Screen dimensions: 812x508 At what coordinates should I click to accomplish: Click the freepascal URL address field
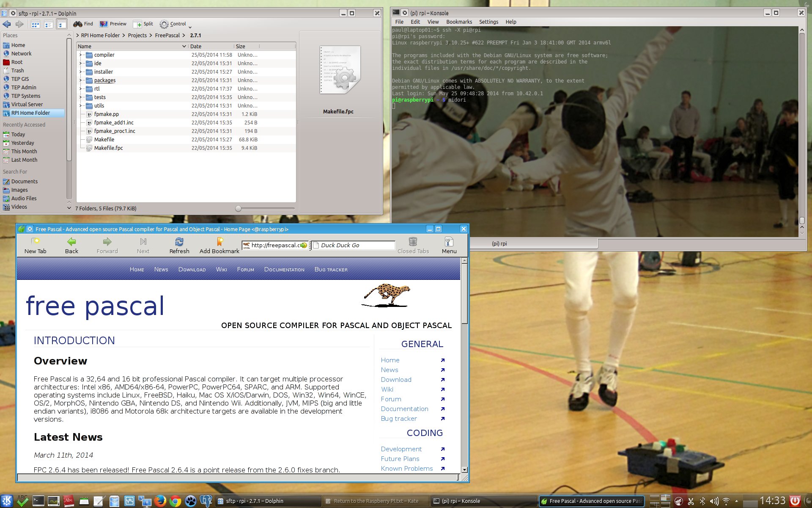click(x=275, y=245)
